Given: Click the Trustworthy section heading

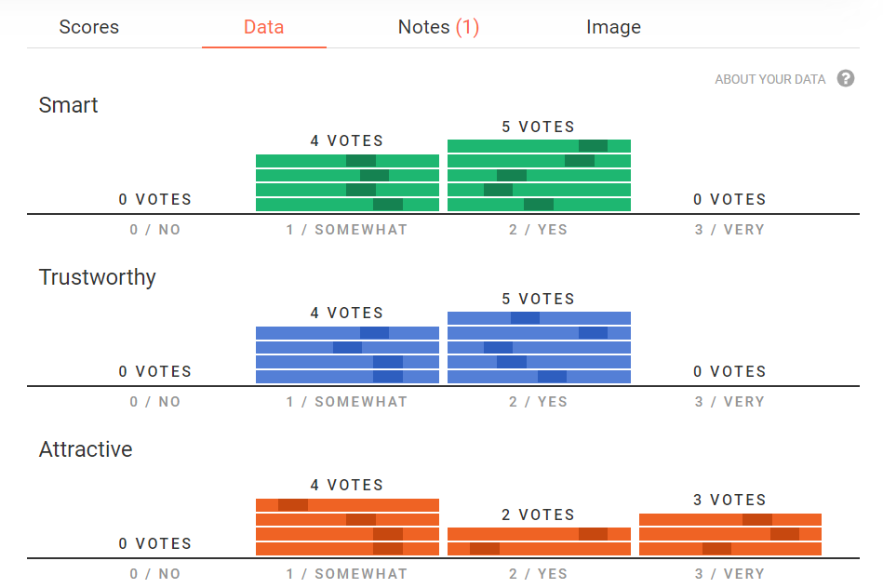Looking at the screenshot, I should pyautogui.click(x=98, y=277).
